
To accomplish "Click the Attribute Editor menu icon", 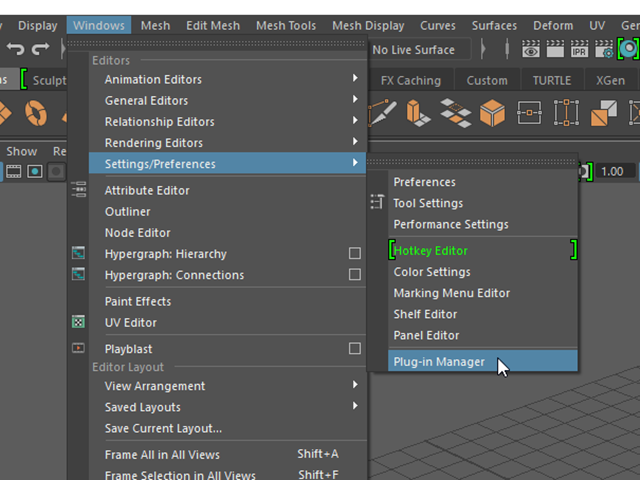I will [x=78, y=190].
